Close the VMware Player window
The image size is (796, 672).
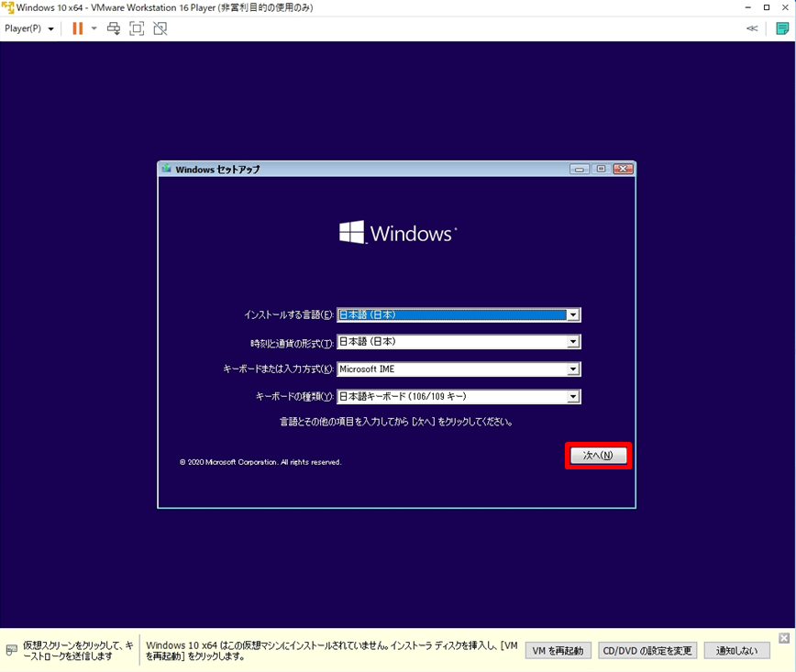785,7
